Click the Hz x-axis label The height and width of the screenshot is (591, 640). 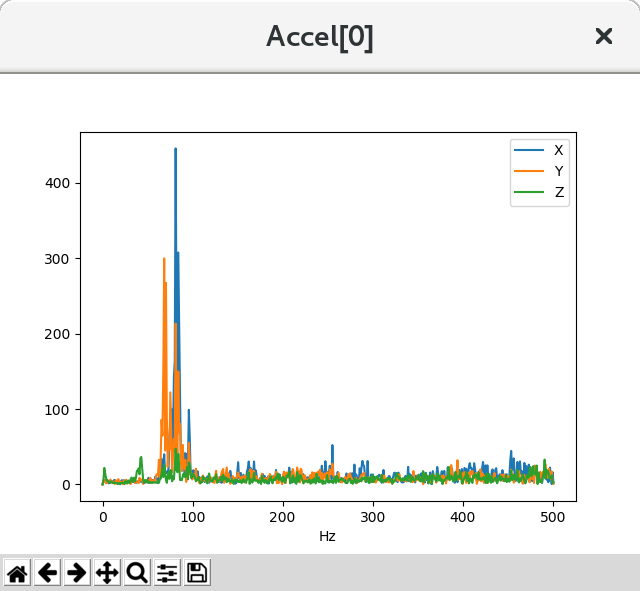point(327,537)
